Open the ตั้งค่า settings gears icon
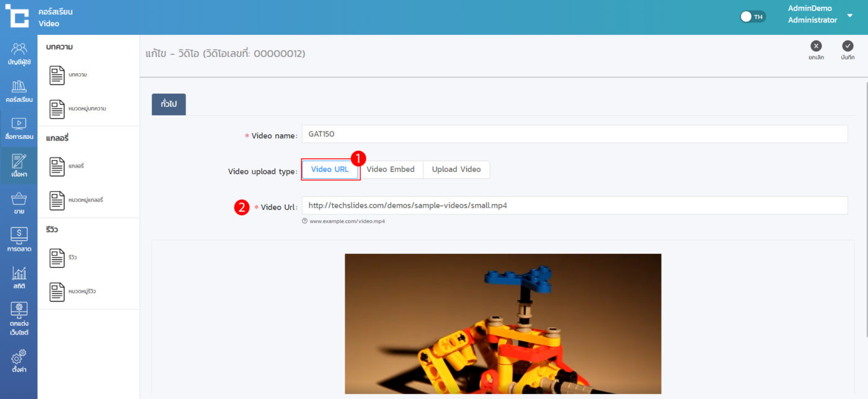Screen dimensions: 868x399 (x=19, y=361)
